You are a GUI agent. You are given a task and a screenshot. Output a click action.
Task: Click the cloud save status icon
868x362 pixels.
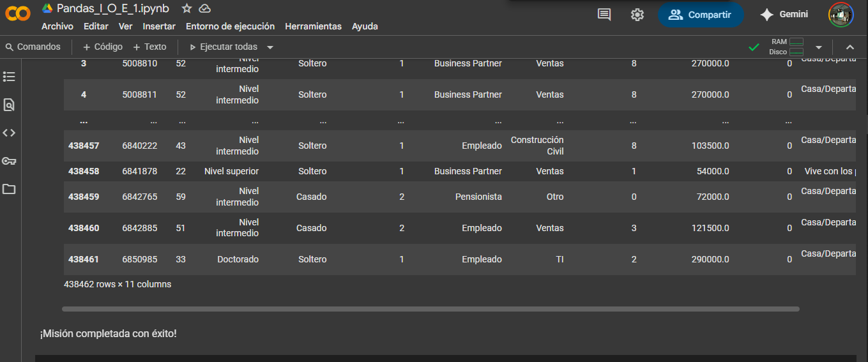[x=204, y=8]
